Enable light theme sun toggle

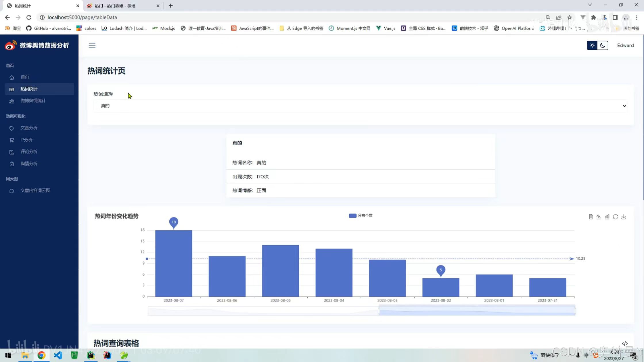tap(592, 45)
